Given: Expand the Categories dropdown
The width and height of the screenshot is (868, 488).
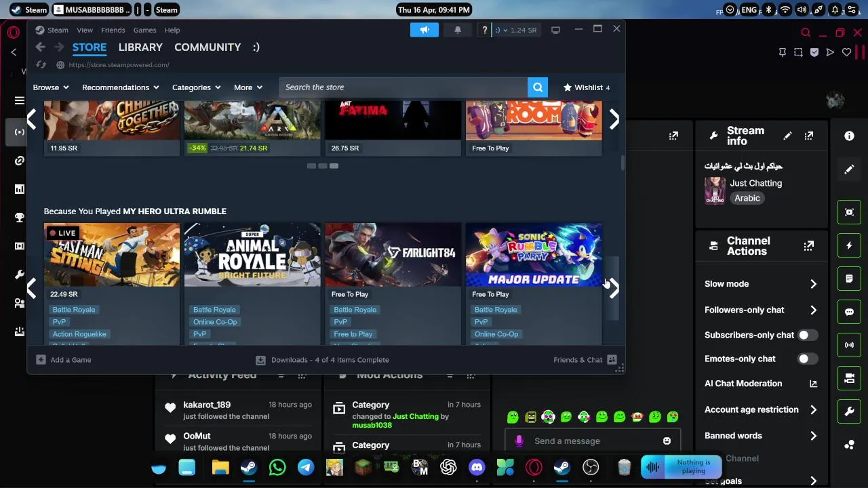Looking at the screenshot, I should 197,87.
